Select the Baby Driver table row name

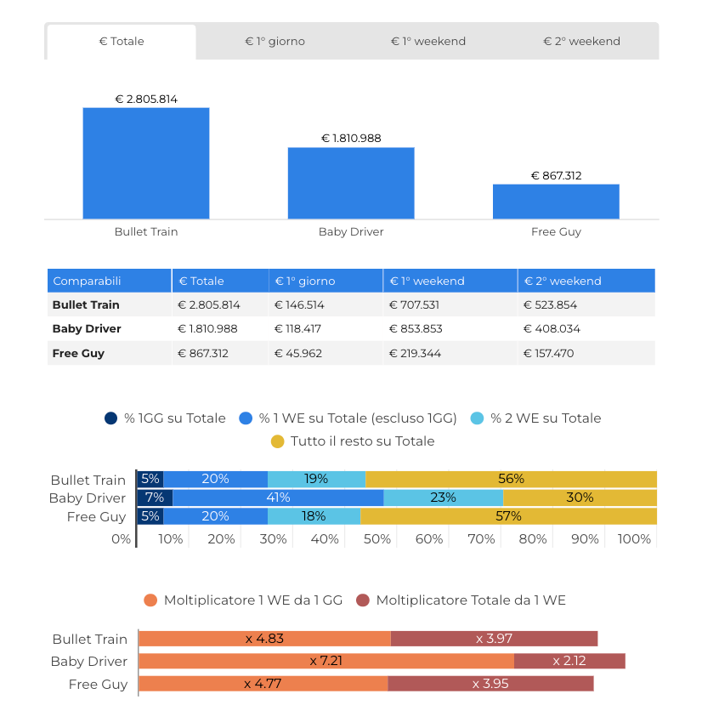point(87,329)
